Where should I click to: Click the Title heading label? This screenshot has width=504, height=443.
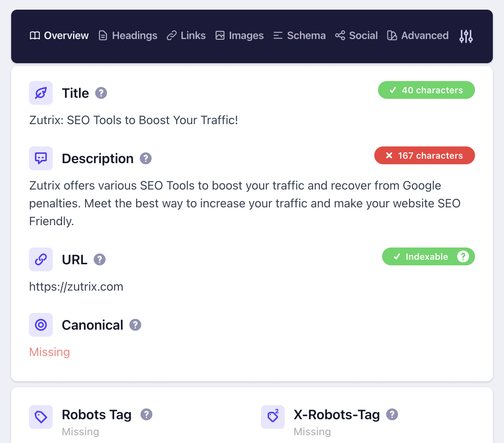point(75,93)
